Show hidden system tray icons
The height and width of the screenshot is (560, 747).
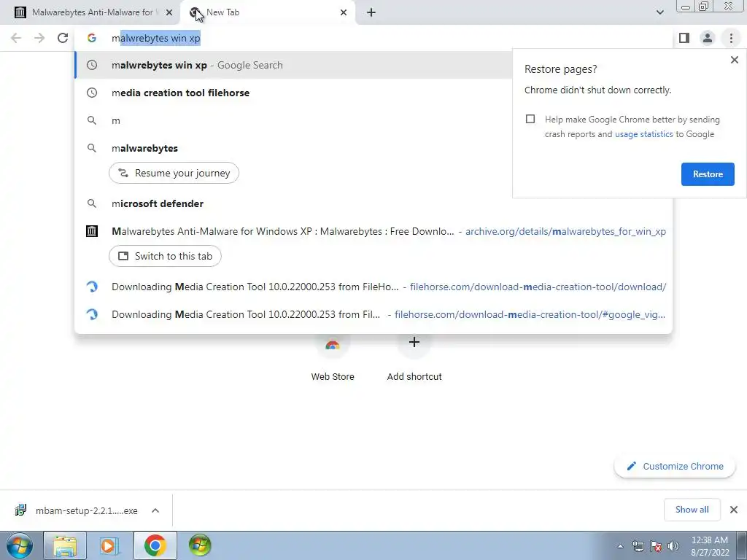[620, 547]
